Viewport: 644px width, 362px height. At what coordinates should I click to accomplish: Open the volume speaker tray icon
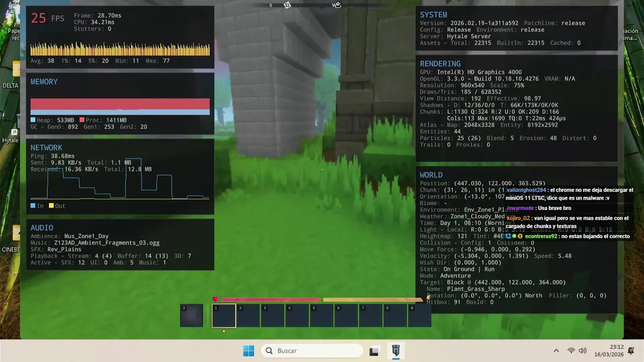pyautogui.click(x=583, y=351)
